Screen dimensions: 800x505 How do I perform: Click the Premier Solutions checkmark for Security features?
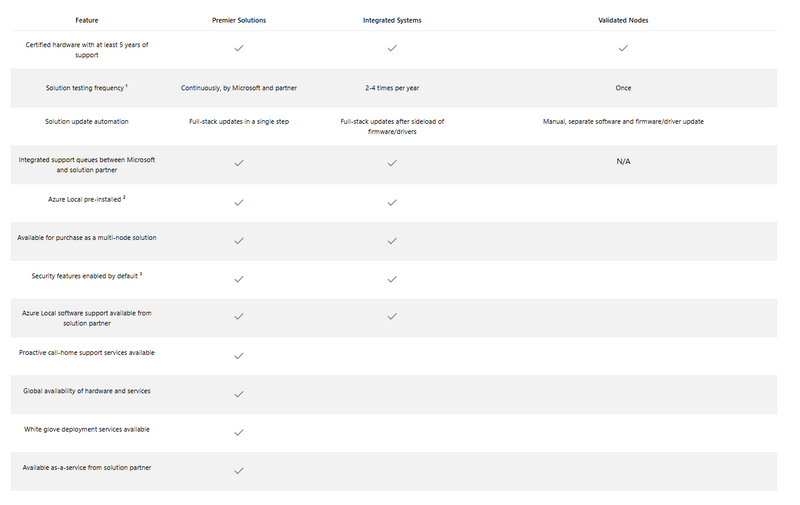point(239,279)
